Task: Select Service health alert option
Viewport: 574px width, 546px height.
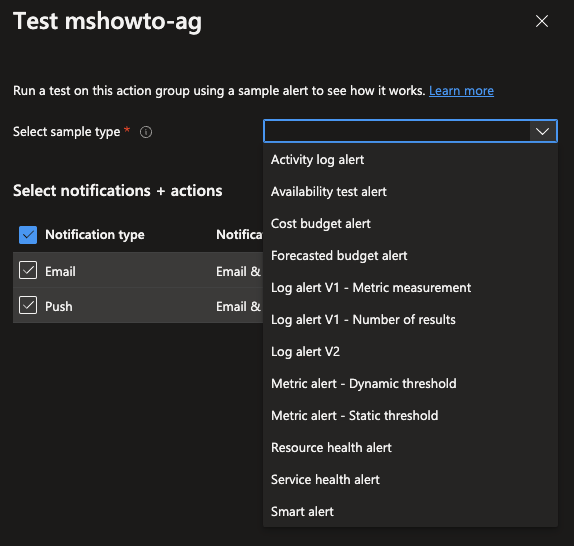Action: coord(410,480)
